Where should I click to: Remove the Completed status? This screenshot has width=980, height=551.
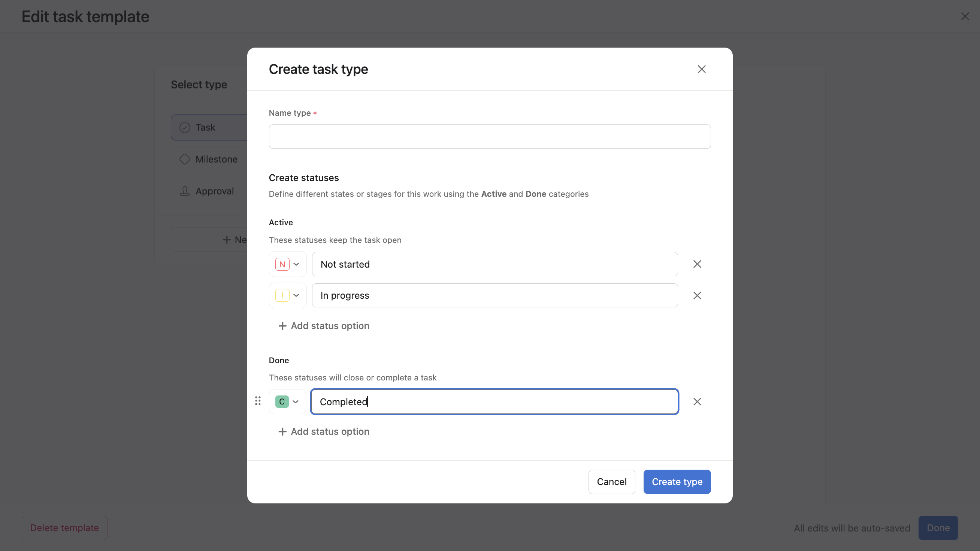[696, 401]
